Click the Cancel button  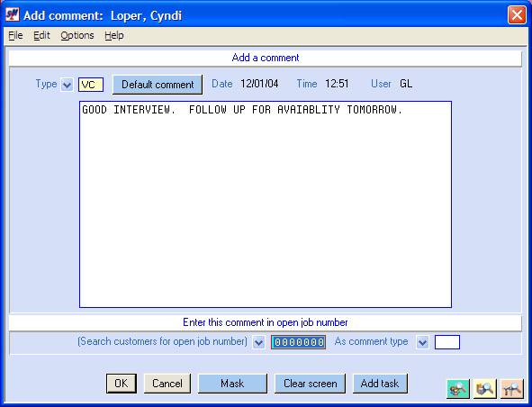pyautogui.click(x=167, y=384)
